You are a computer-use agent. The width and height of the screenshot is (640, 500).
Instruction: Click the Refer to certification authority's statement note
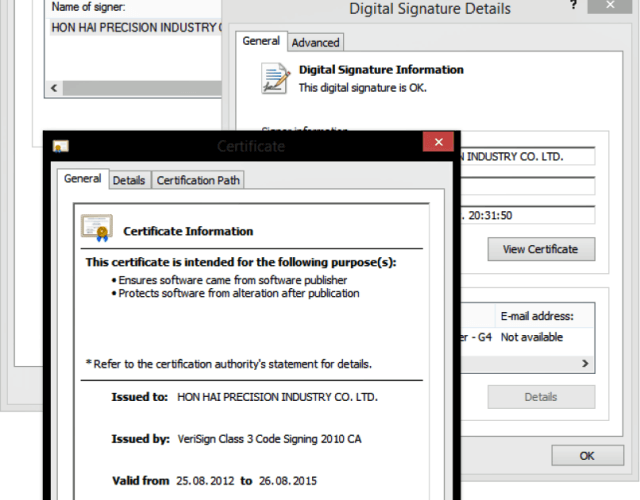point(229,364)
